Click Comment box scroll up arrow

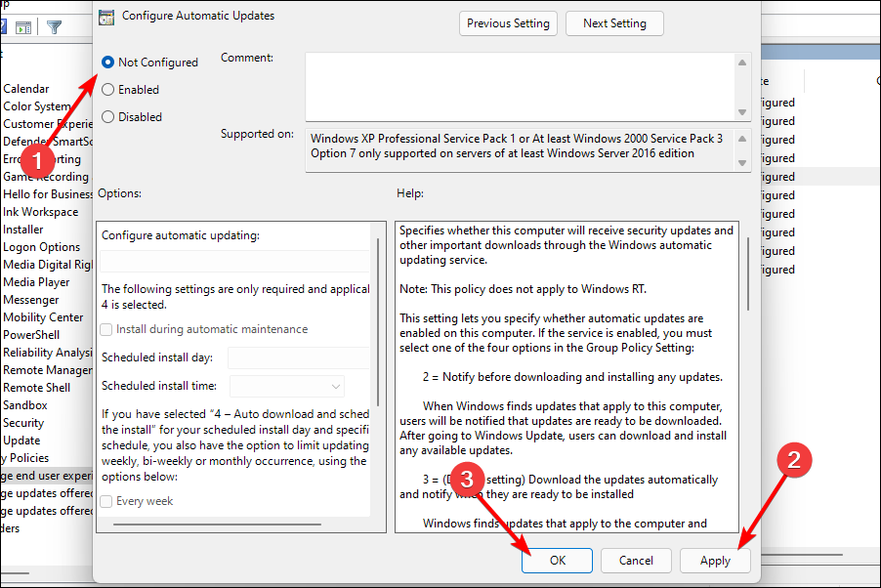(x=742, y=63)
